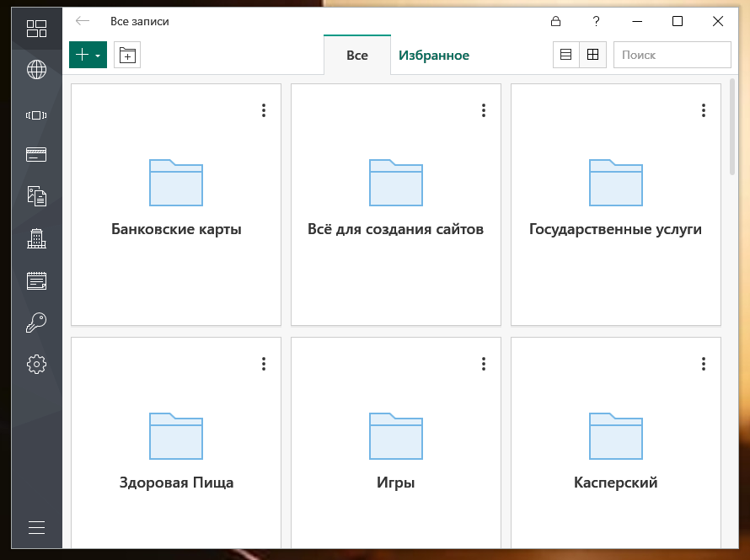
Task: Open options menu for Игры folder
Action: [484, 364]
